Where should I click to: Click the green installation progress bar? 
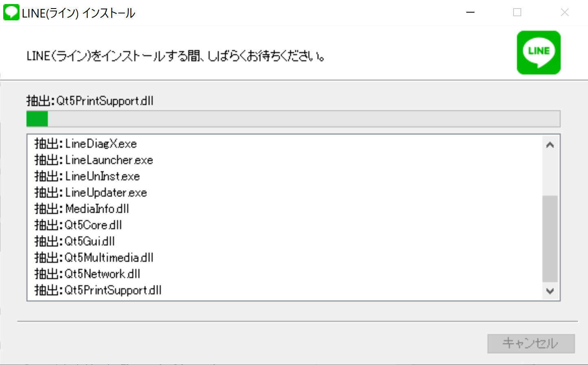(293, 119)
